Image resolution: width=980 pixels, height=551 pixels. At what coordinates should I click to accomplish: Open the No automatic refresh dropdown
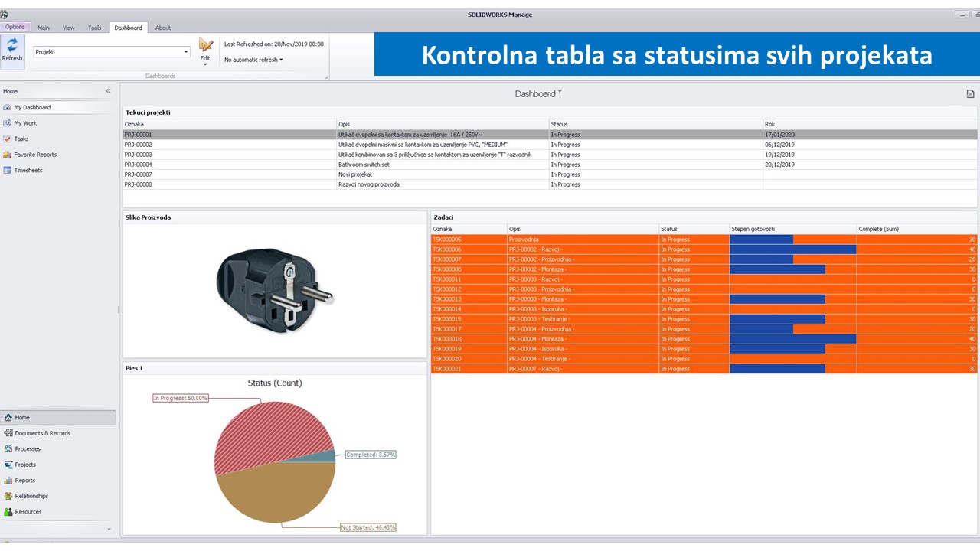pos(253,60)
